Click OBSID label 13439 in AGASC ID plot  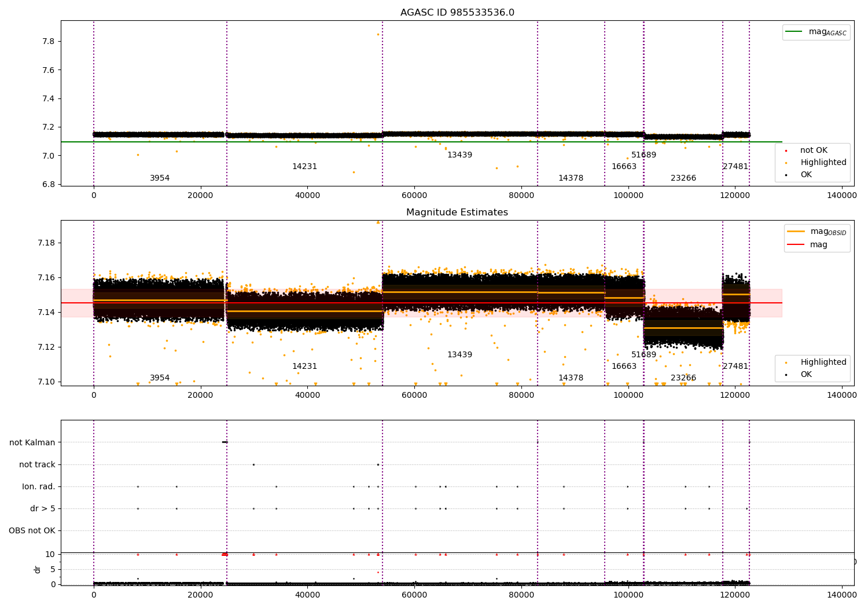pos(459,155)
